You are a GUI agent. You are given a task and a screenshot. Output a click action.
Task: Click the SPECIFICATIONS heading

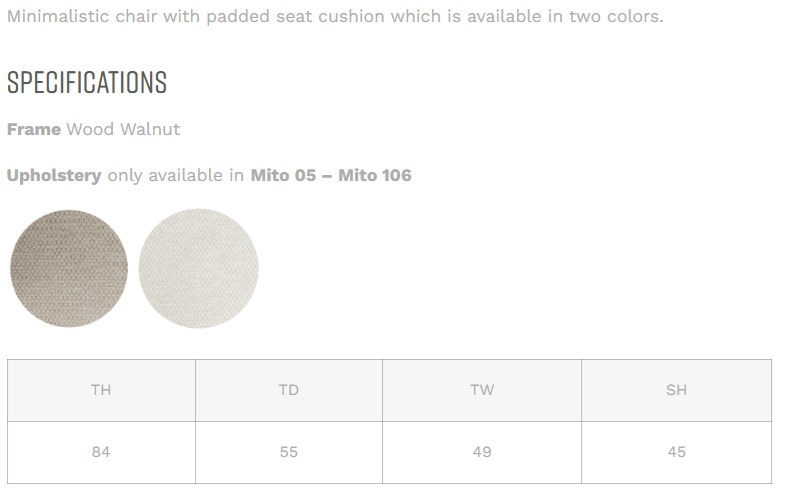pyautogui.click(x=87, y=83)
